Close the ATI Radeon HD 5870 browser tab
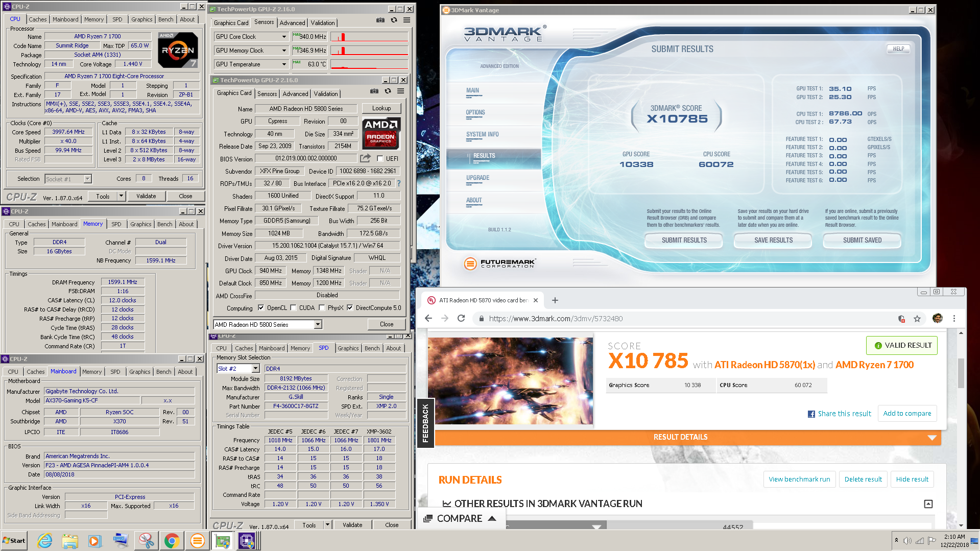This screenshot has width=980, height=551. point(536,300)
